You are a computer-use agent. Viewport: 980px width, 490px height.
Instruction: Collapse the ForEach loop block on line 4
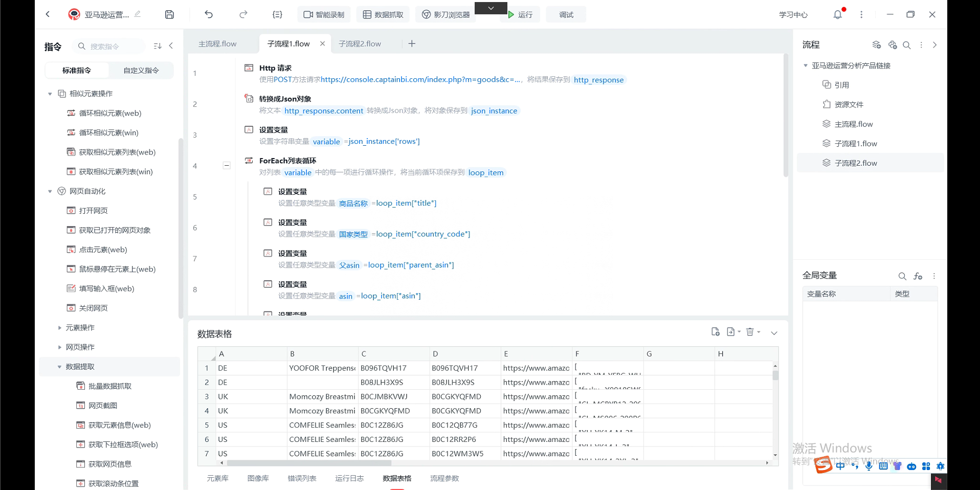pos(227,165)
